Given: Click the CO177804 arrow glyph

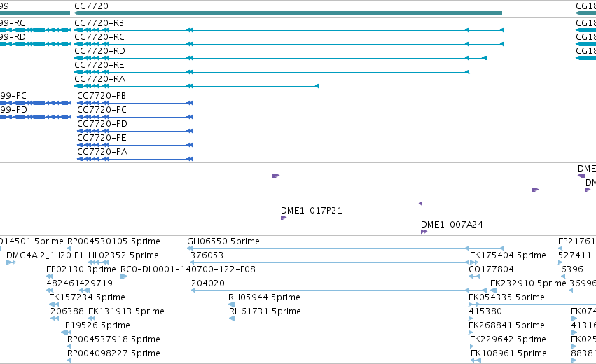Looking at the screenshot, I should point(474,276).
